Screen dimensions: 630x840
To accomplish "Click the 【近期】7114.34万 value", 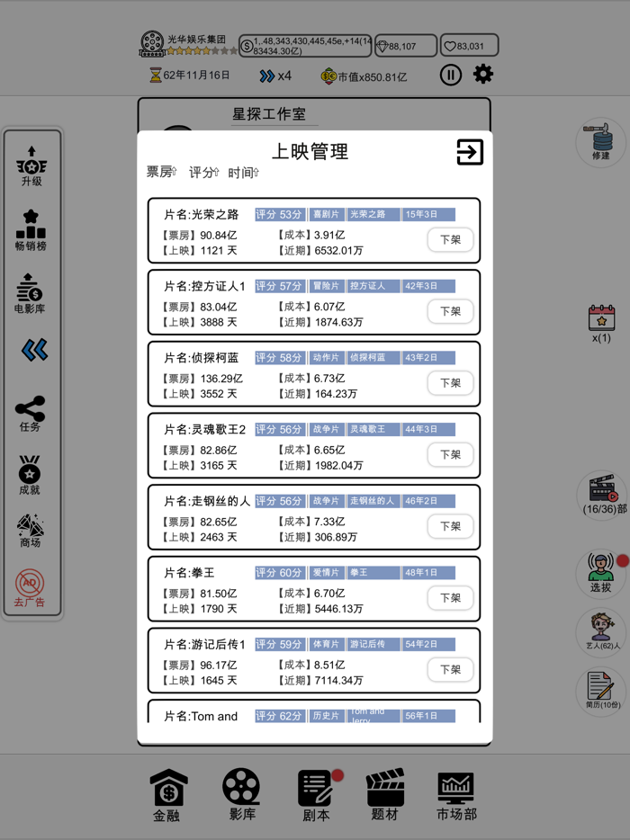I will click(x=320, y=680).
